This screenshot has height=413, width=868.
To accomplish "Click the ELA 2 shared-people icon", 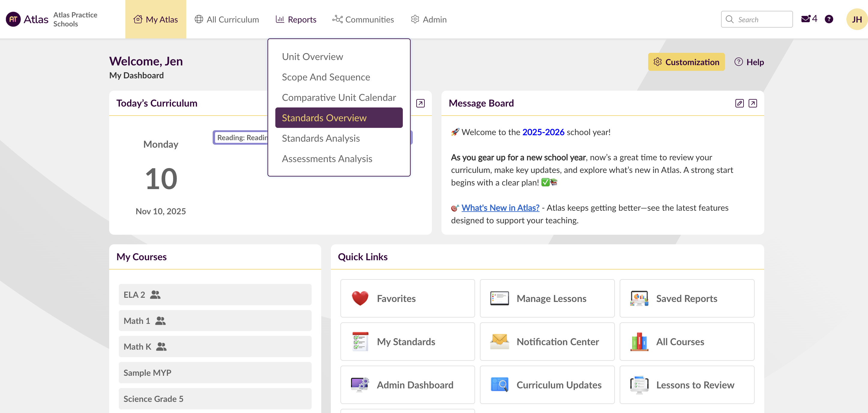I will pyautogui.click(x=155, y=295).
